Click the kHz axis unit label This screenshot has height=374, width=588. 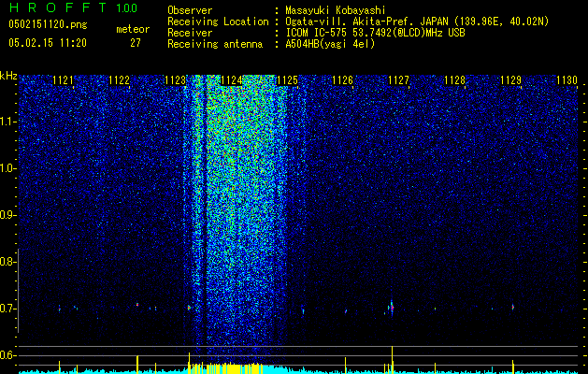point(8,76)
